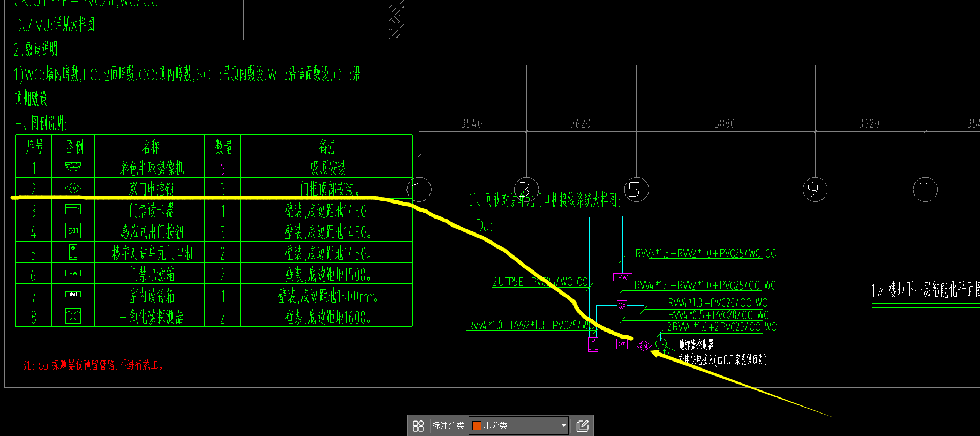Select the 一氧化碳探测器 name cell
The width and height of the screenshot is (980, 436).
coord(149,317)
